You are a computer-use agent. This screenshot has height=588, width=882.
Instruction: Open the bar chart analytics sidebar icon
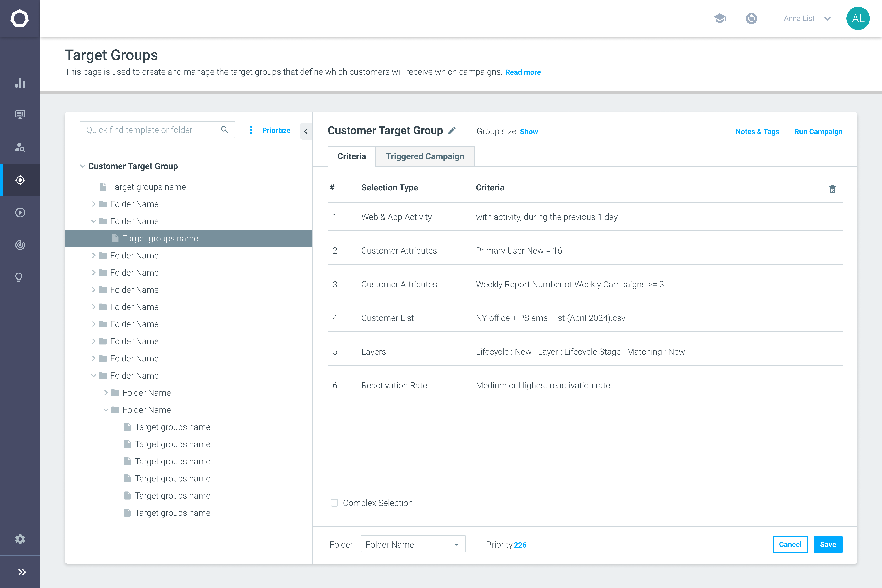pos(20,83)
